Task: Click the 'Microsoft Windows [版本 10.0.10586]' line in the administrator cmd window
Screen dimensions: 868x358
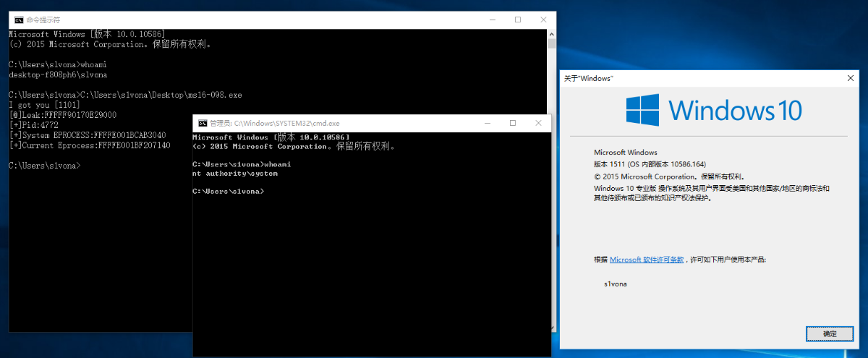Action: (271, 137)
